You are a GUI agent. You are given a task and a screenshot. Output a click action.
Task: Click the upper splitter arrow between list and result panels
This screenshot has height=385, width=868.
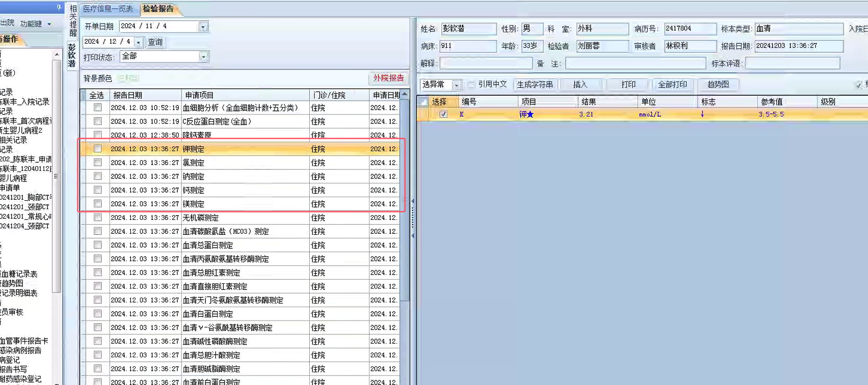(x=412, y=201)
